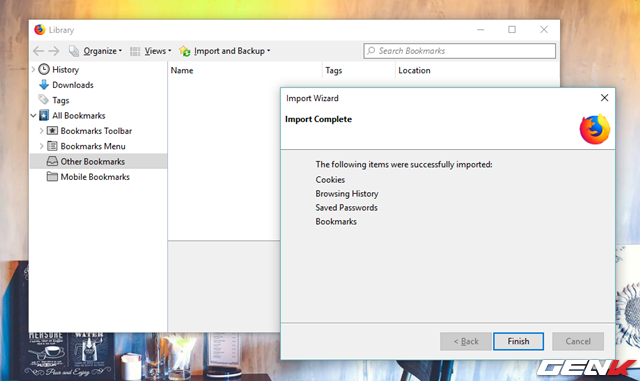The height and width of the screenshot is (381, 640).
Task: Click Saved Passwords in imported list
Action: 346,207
